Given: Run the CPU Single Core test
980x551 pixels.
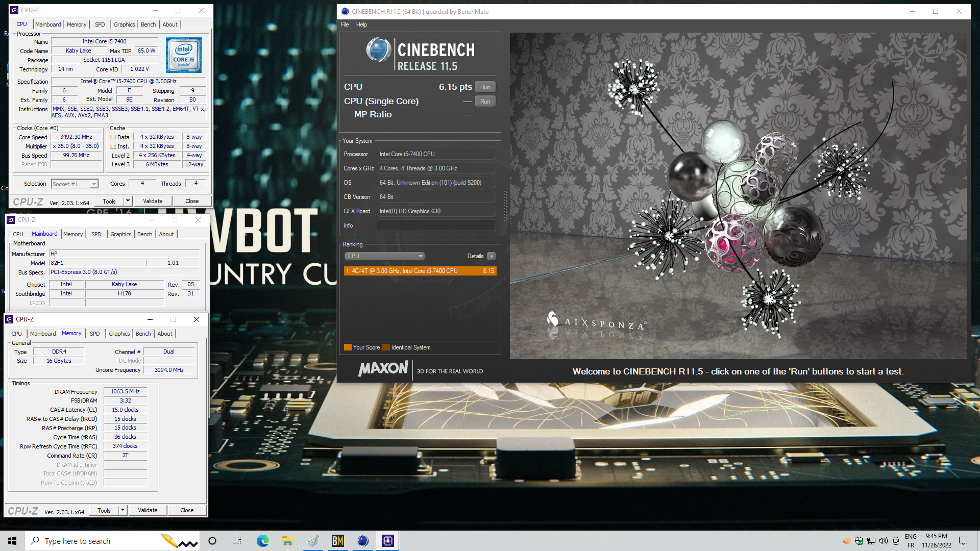Looking at the screenshot, I should tap(485, 102).
